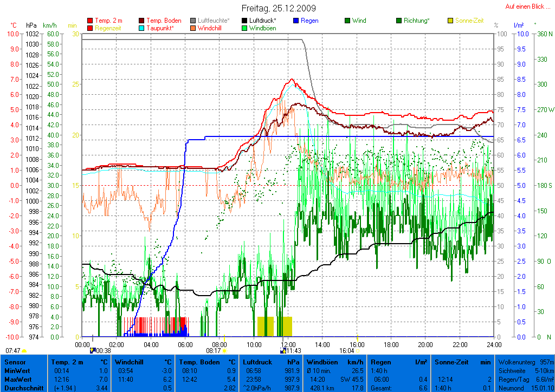Click the yellow Sonne-Zeit legend square
Image resolution: width=555 pixels, height=392 pixels.
tap(450, 21)
